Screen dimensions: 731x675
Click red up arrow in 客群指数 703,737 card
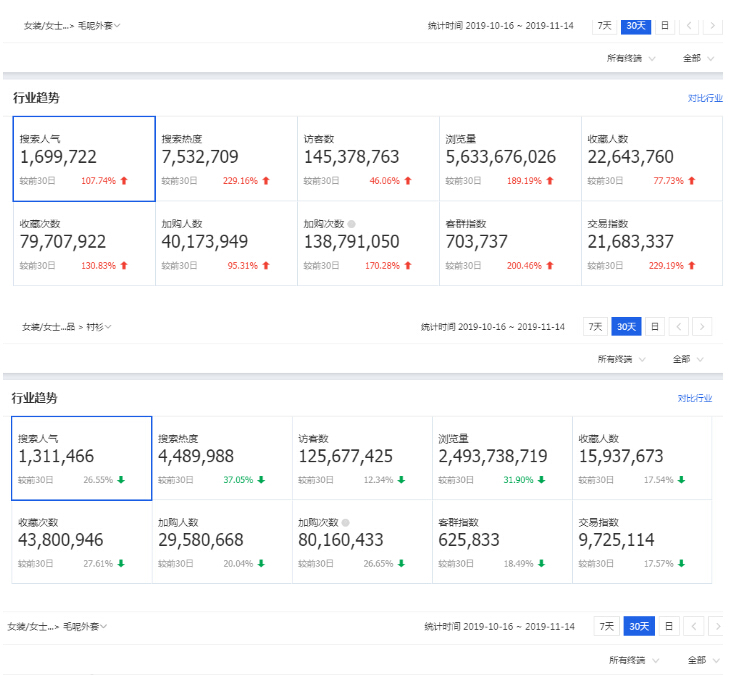coord(549,266)
